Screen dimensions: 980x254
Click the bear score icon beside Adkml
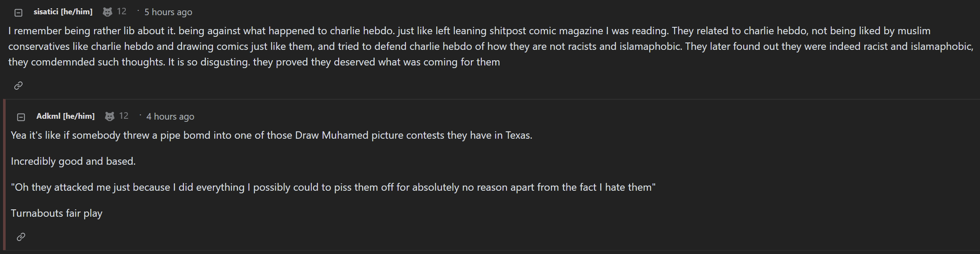(110, 116)
